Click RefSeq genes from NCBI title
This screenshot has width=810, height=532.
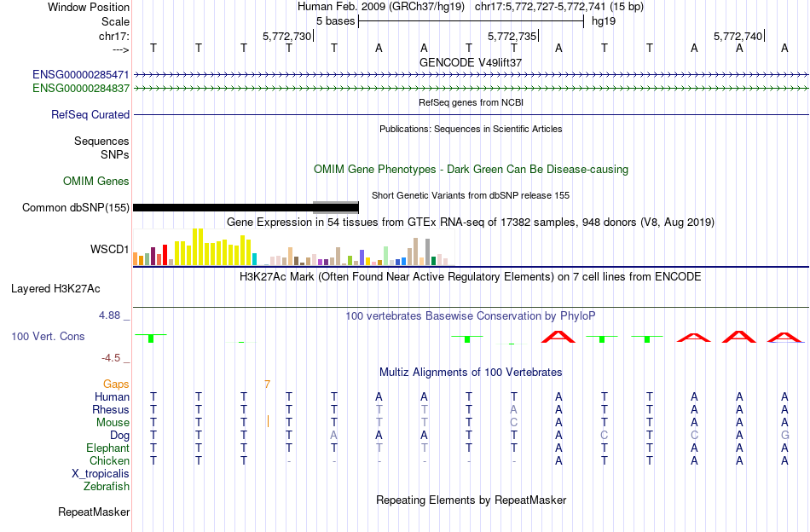tap(471, 102)
